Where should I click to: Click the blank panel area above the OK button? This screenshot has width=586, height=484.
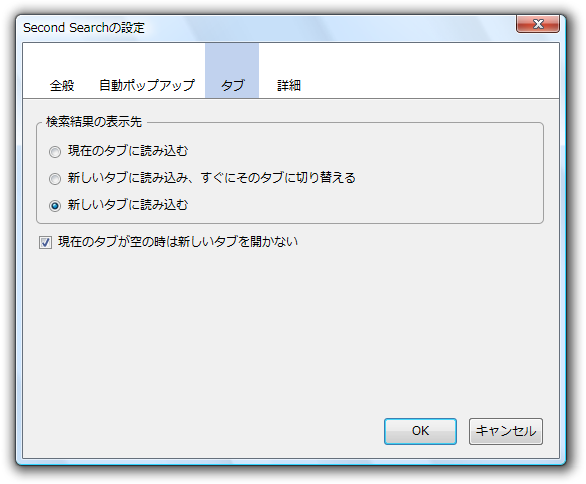(x=420, y=336)
